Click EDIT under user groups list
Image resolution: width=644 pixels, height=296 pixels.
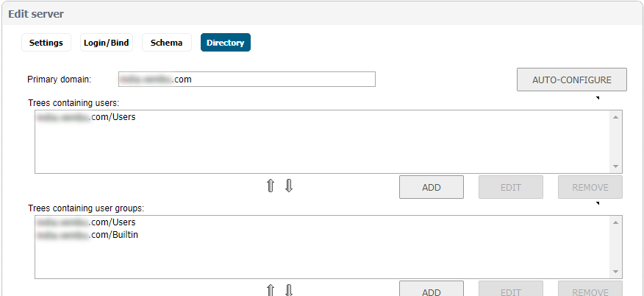click(511, 289)
